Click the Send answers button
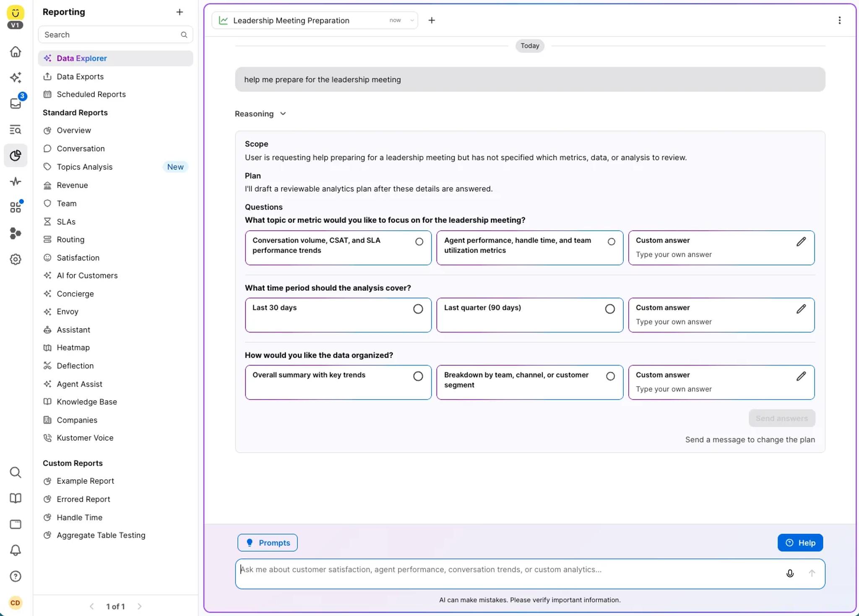This screenshot has width=859, height=616. click(781, 418)
